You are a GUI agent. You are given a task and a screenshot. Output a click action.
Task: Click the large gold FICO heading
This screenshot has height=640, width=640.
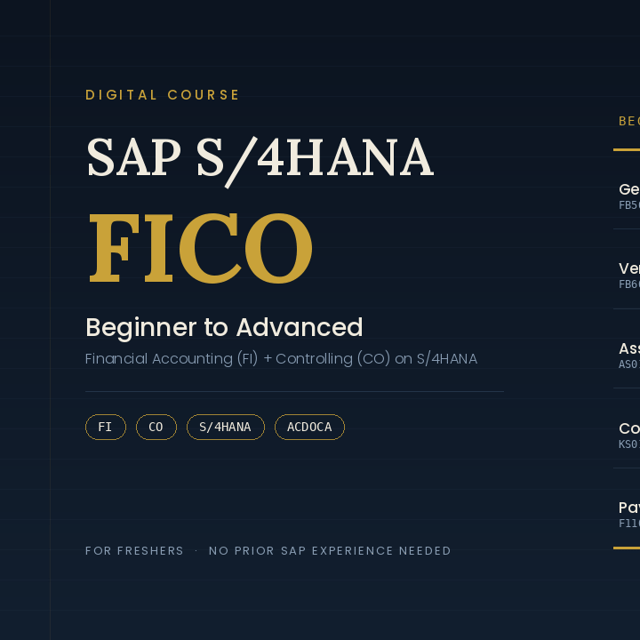pyautogui.click(x=201, y=248)
